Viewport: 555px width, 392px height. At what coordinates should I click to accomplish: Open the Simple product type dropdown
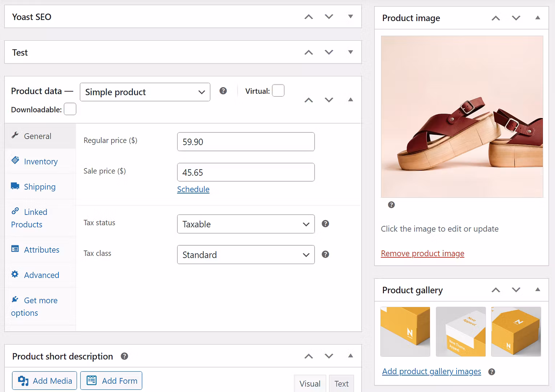coord(145,92)
